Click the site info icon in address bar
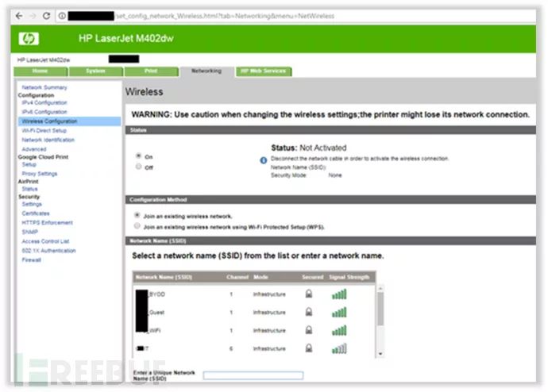The image size is (548, 392). (x=62, y=16)
